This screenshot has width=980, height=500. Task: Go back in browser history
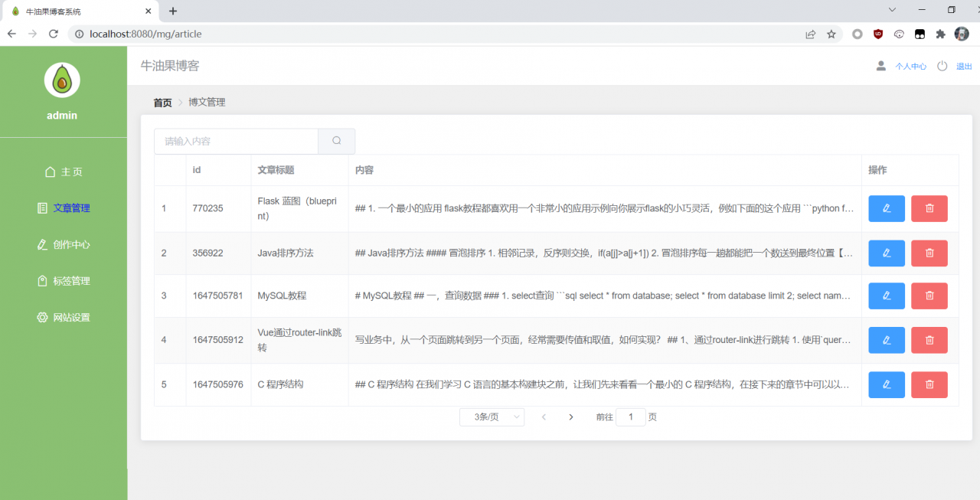pyautogui.click(x=11, y=34)
